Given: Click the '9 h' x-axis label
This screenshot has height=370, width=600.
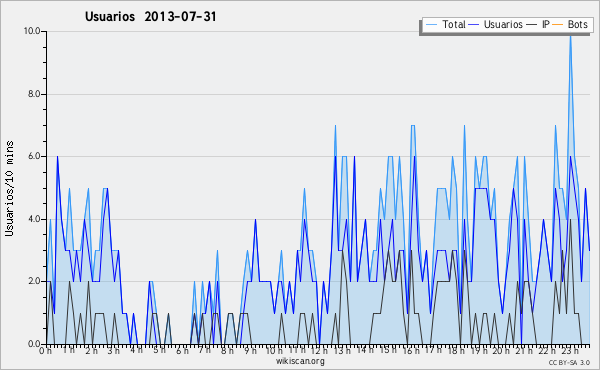Looking at the screenshot, I should click(250, 351).
